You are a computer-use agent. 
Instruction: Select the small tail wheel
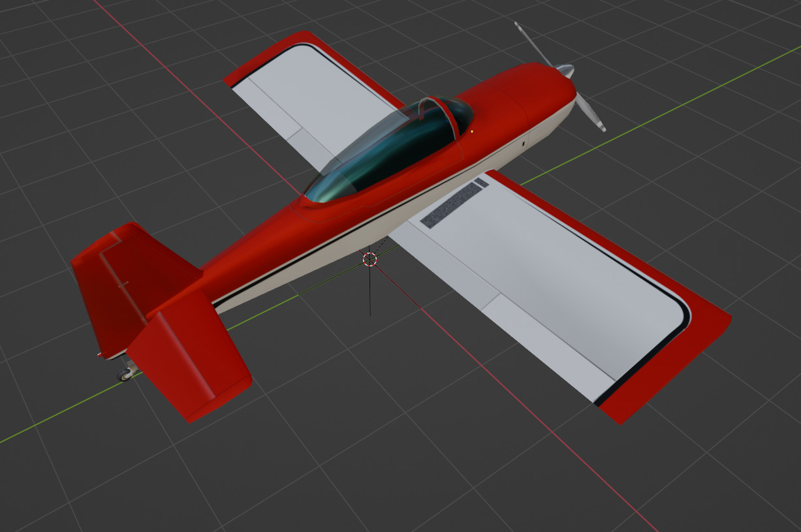123,375
